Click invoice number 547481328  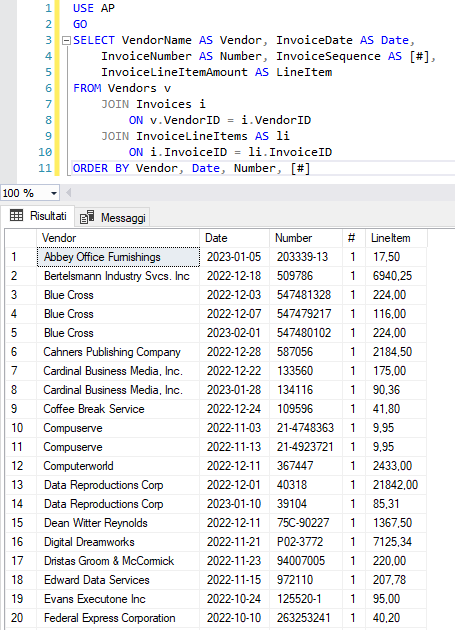click(x=305, y=295)
